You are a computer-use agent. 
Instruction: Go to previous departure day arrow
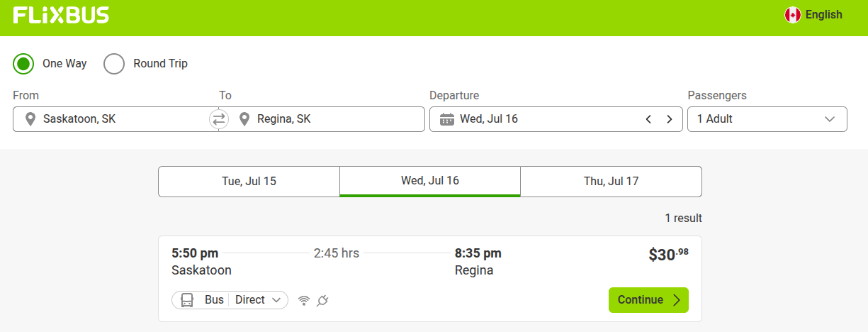pyautogui.click(x=648, y=119)
